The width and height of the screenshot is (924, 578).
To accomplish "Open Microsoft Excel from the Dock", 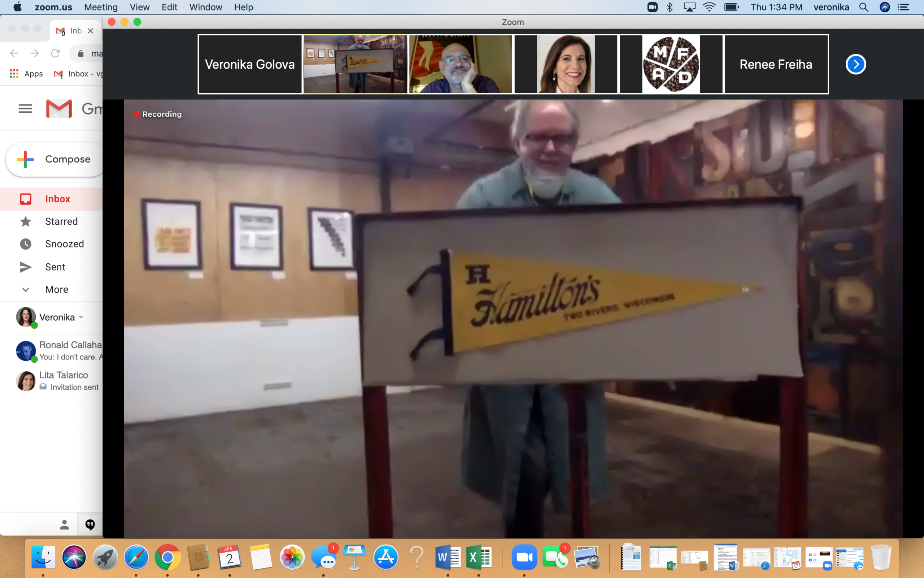I will [478, 557].
